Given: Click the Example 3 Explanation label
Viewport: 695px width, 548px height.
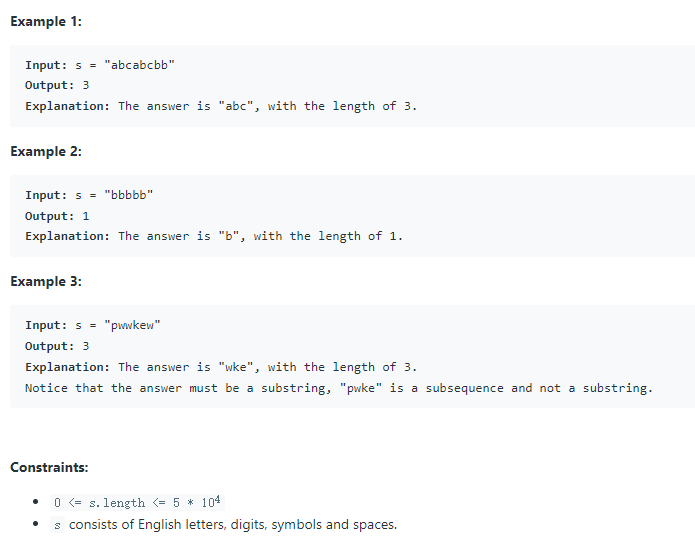Looking at the screenshot, I should (67, 367).
